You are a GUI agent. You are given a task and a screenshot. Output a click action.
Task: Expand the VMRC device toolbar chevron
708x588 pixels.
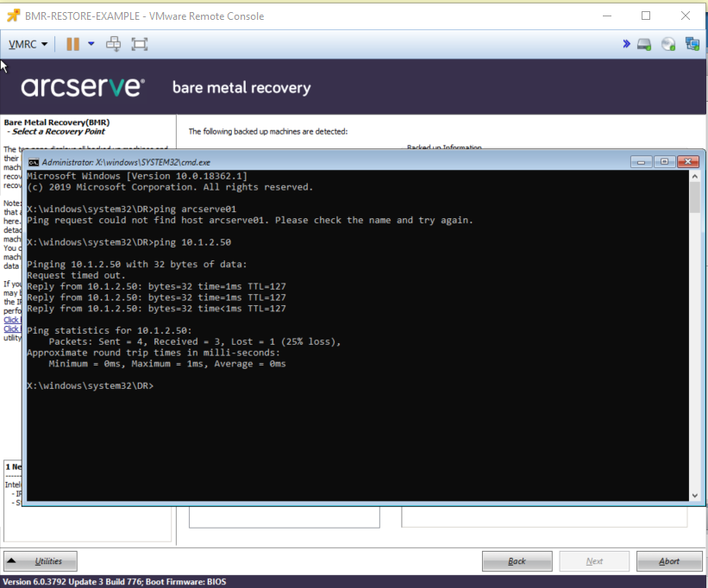point(626,44)
